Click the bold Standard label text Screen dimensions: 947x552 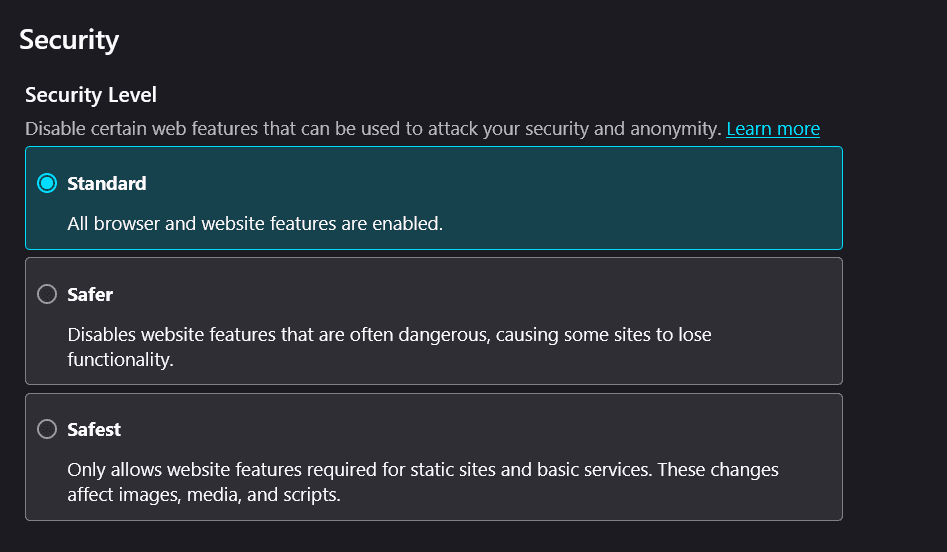pos(107,184)
